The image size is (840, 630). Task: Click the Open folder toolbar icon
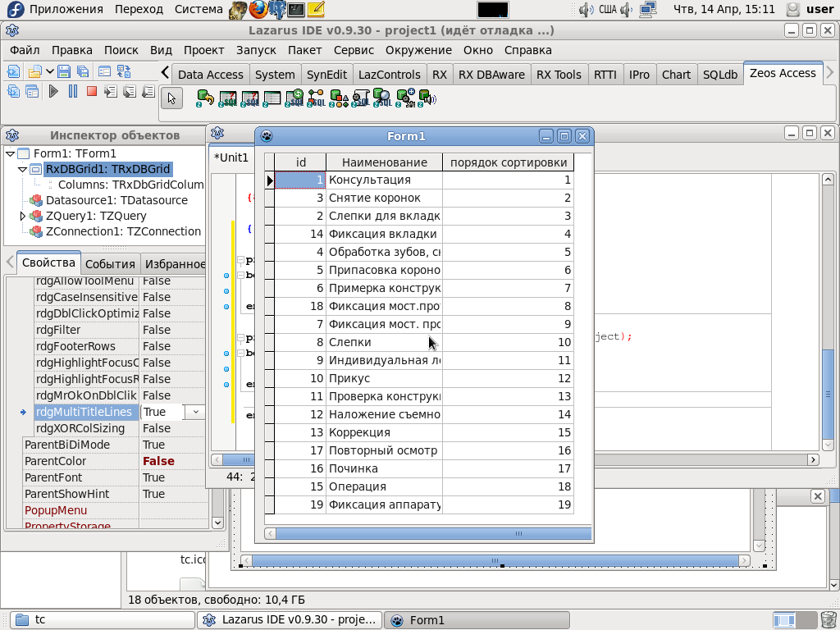pyautogui.click(x=34, y=71)
